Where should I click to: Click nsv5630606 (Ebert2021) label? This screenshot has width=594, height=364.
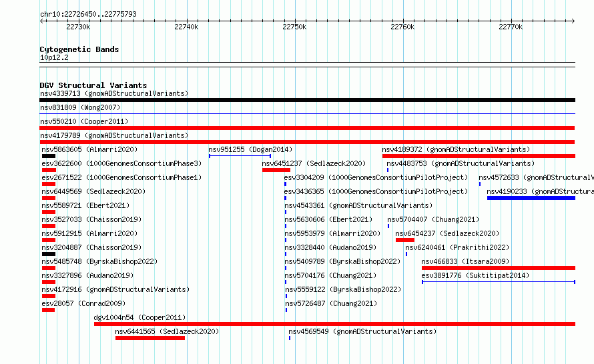[x=328, y=219]
